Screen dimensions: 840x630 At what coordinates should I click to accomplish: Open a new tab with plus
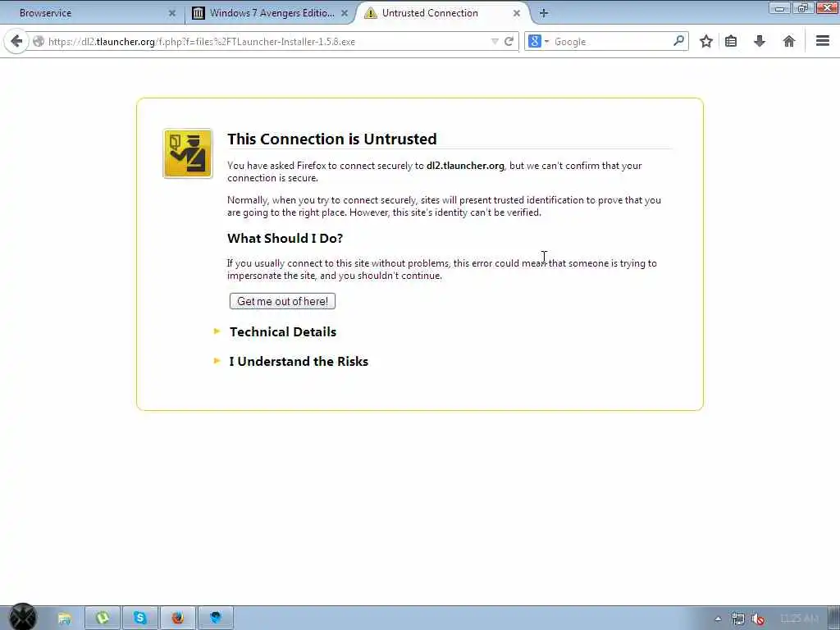pyautogui.click(x=543, y=13)
